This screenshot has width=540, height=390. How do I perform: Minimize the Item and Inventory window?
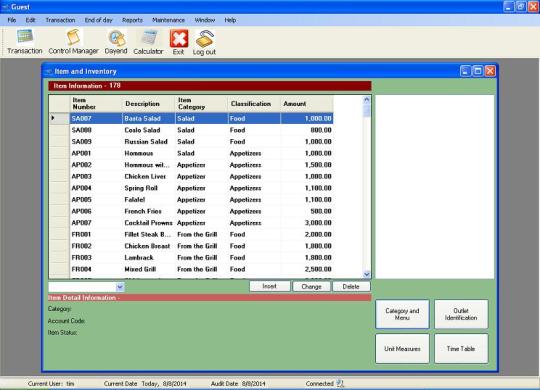tap(465, 71)
